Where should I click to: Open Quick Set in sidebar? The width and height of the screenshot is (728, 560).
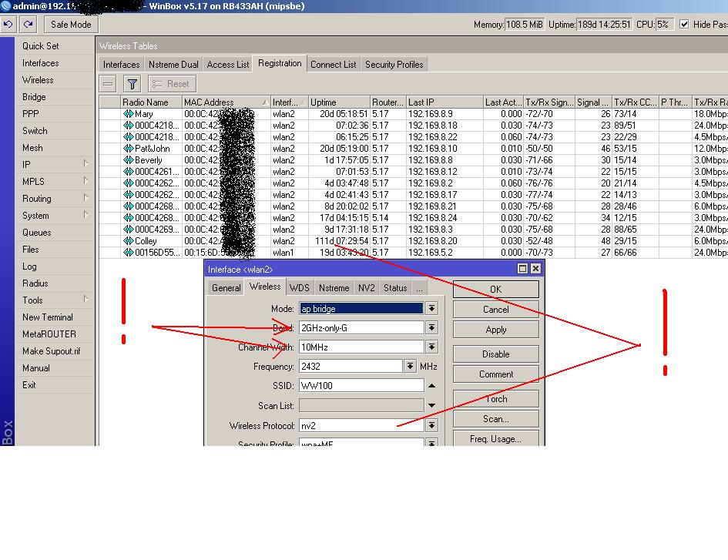point(40,46)
